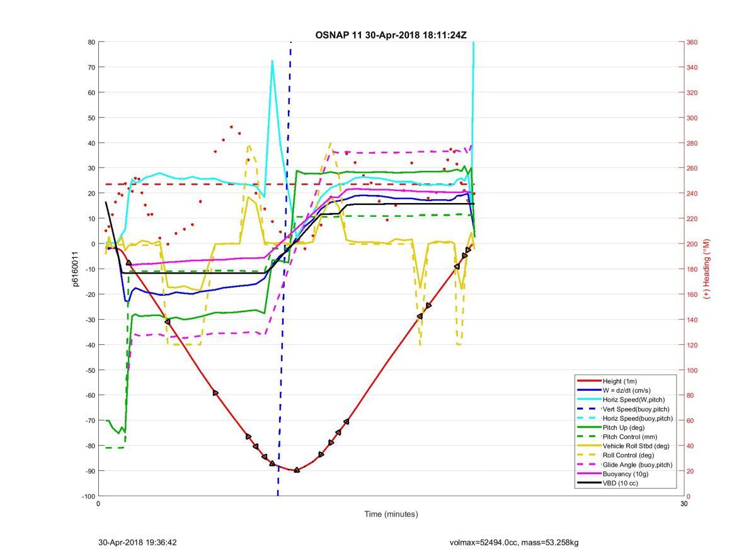Click the 0 tick on left y-axis

93,244
